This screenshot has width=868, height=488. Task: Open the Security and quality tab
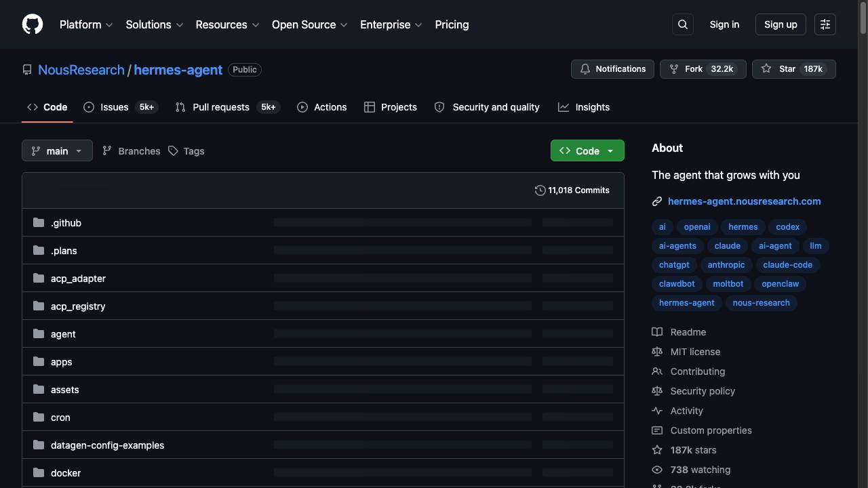click(x=487, y=107)
